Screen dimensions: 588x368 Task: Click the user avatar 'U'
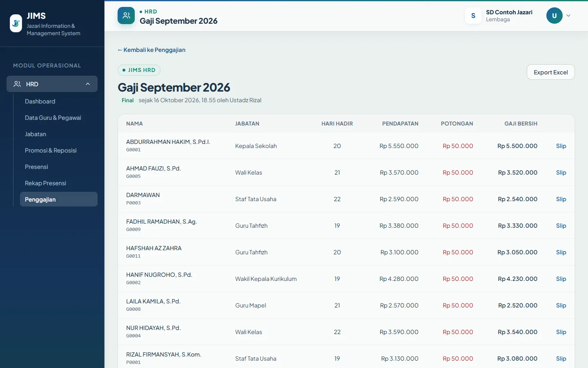pos(555,16)
